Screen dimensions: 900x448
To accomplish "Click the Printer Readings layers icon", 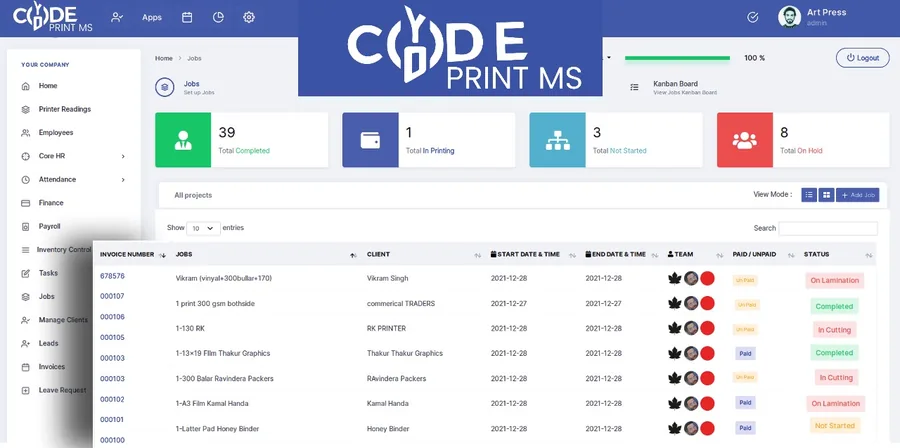I will pyautogui.click(x=25, y=110).
